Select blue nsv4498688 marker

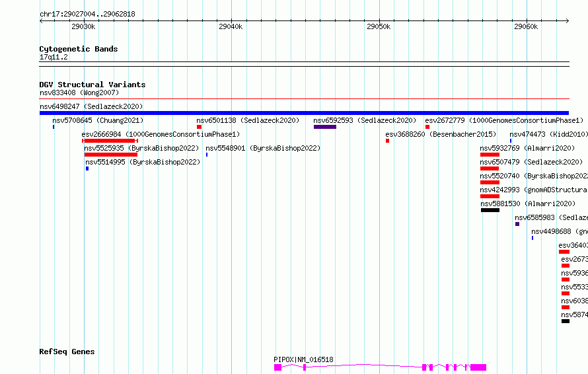pos(533,238)
